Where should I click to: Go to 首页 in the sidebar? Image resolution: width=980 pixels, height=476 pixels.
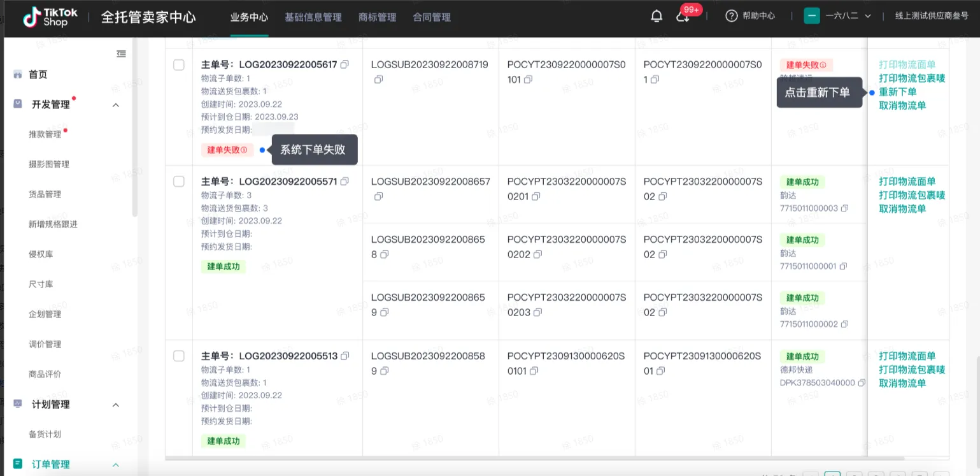pyautogui.click(x=38, y=75)
